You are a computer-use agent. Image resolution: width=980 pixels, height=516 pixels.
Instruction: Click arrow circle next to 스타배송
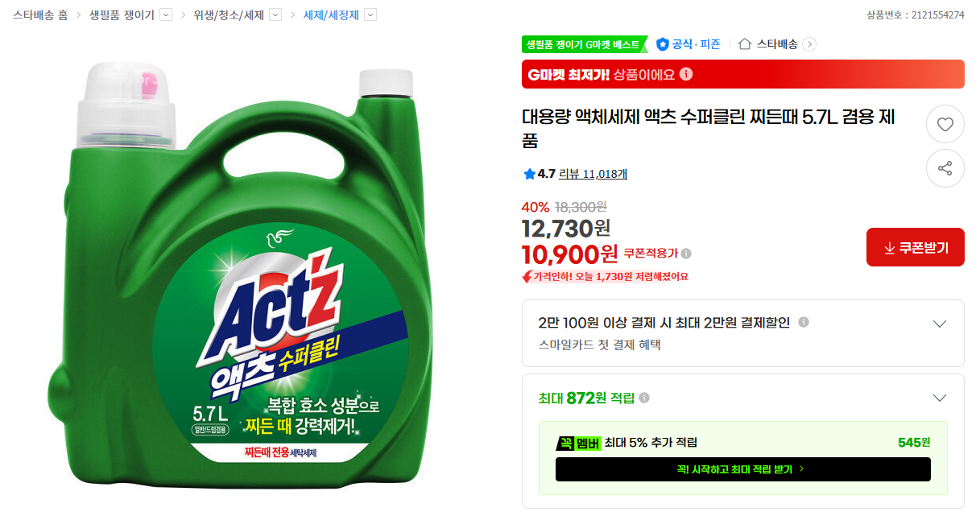point(809,44)
